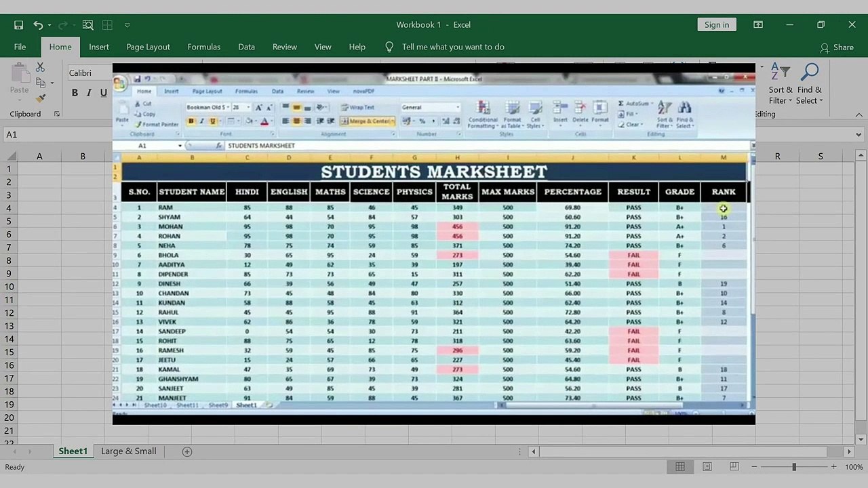The height and width of the screenshot is (488, 868).
Task: Open Ribbon Display Options
Action: pos(758,25)
